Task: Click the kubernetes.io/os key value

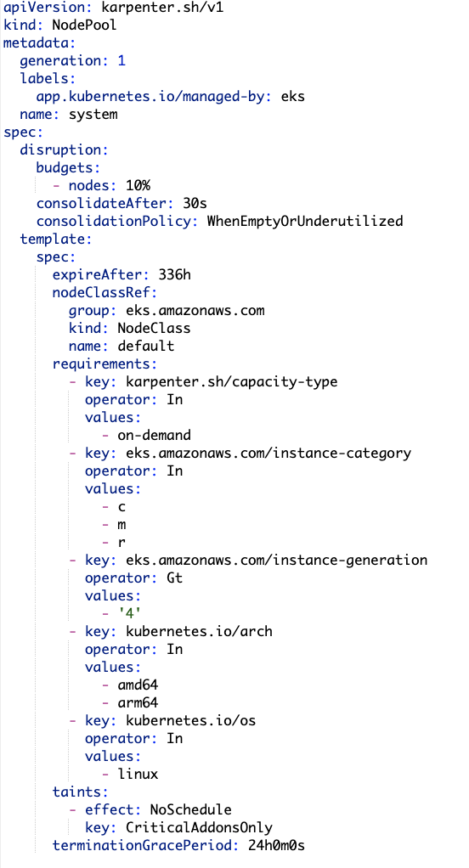Action: click(x=191, y=720)
